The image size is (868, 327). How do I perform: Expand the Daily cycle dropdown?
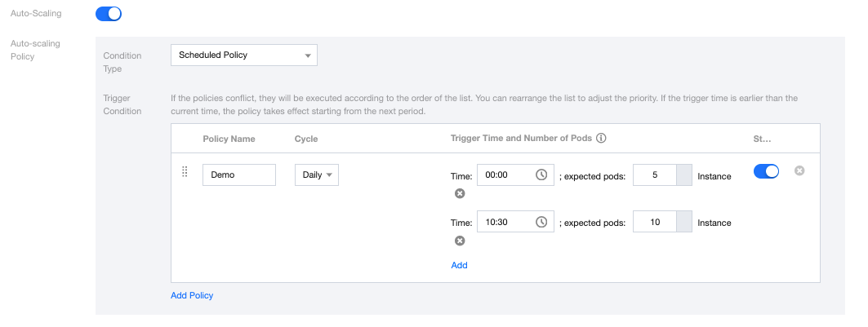point(316,175)
